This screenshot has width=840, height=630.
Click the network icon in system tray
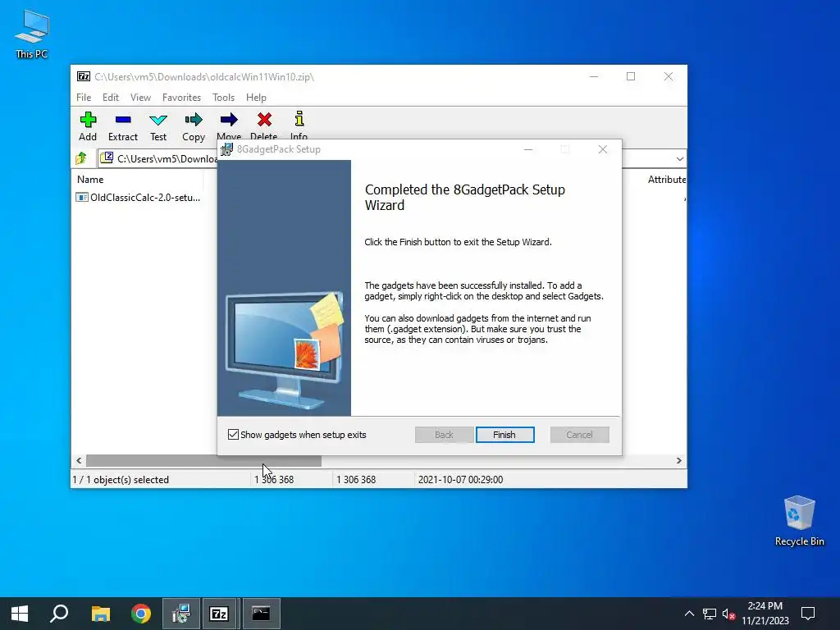tap(710, 614)
